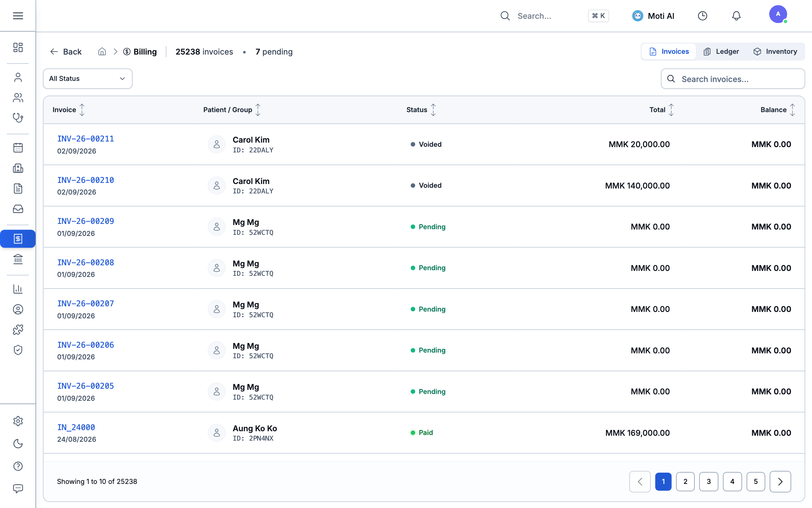Screen dimensions: 812x508
Task: Open invoice INV-26-00210
Action: [85, 180]
